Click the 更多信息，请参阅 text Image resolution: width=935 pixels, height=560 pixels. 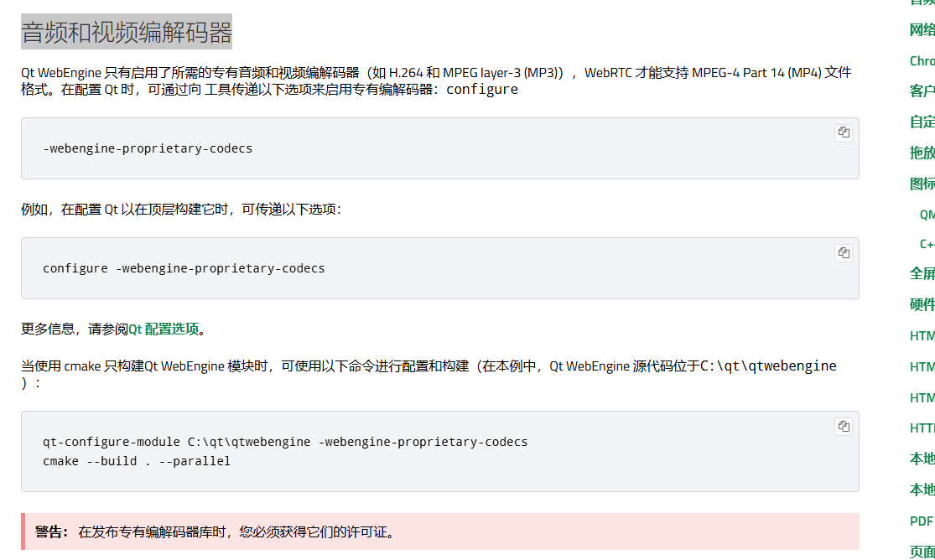(75, 329)
